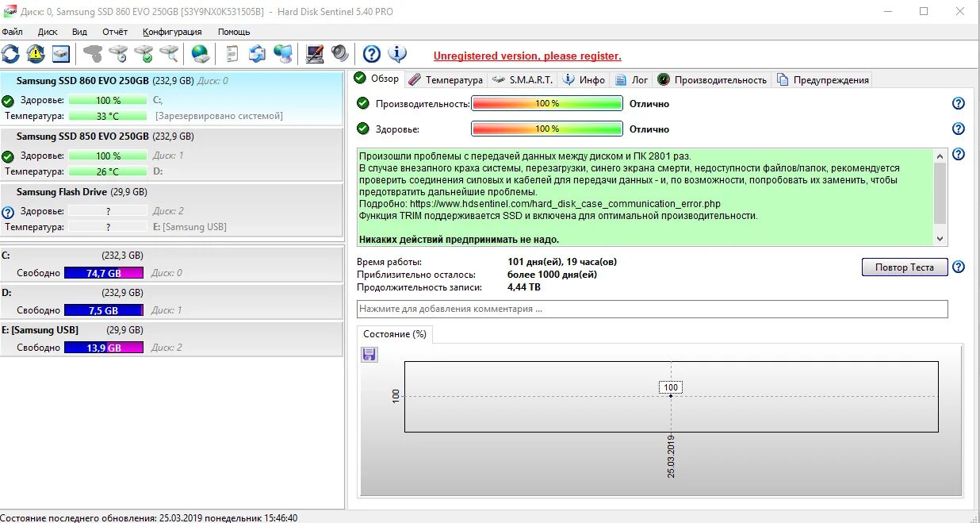Switch to the S.M.A.R.T. tab

(523, 79)
